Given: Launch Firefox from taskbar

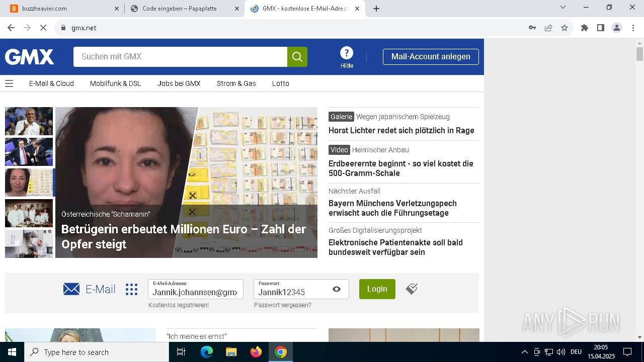Looking at the screenshot, I should pos(256,352).
